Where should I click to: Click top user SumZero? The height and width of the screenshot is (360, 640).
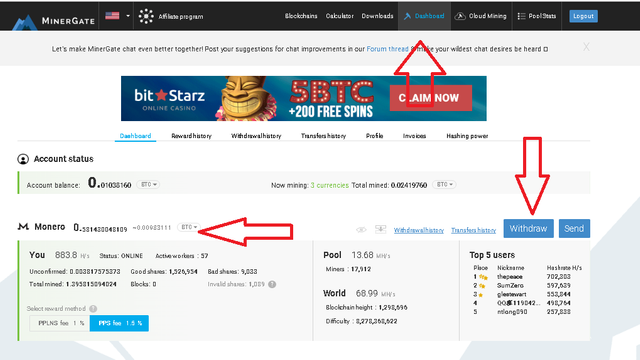pyautogui.click(x=510, y=285)
